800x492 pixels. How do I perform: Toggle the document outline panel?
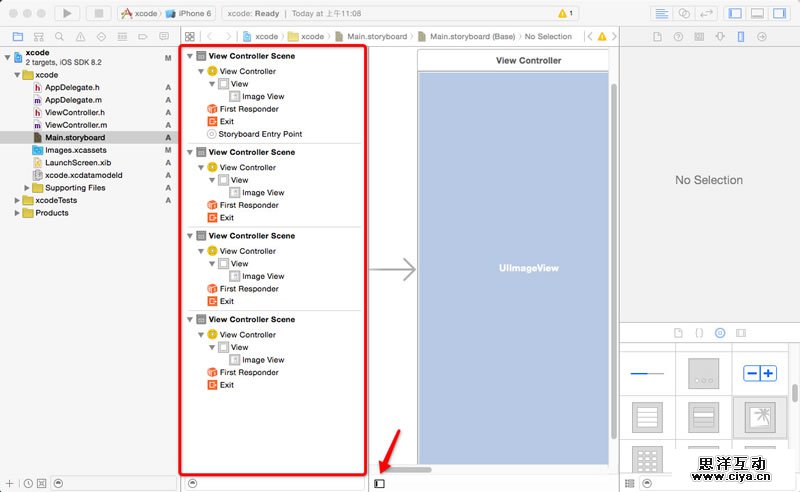(x=380, y=483)
